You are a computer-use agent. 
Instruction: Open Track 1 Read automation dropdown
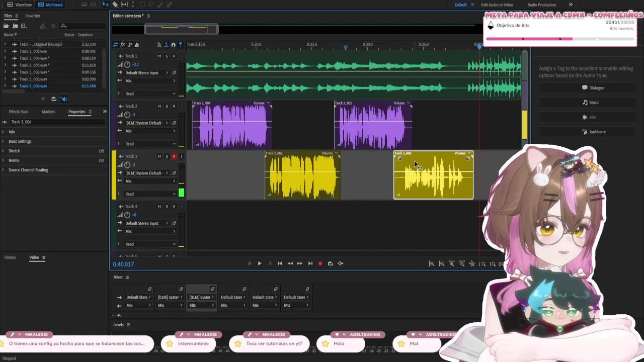(150, 94)
